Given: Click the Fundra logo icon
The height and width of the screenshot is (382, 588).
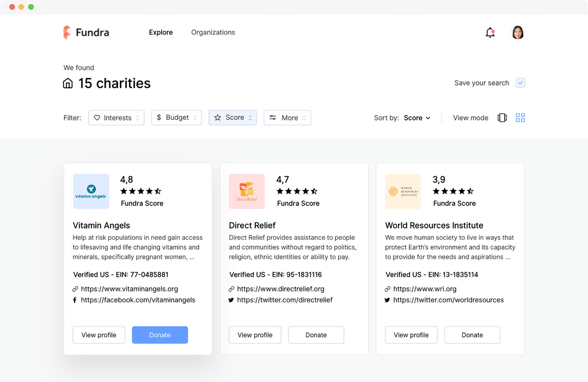Looking at the screenshot, I should [67, 32].
